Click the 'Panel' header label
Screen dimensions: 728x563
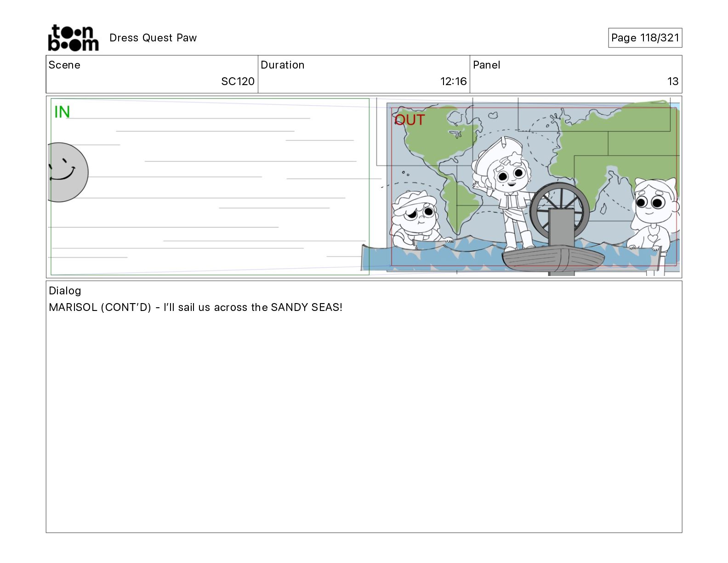tap(486, 65)
